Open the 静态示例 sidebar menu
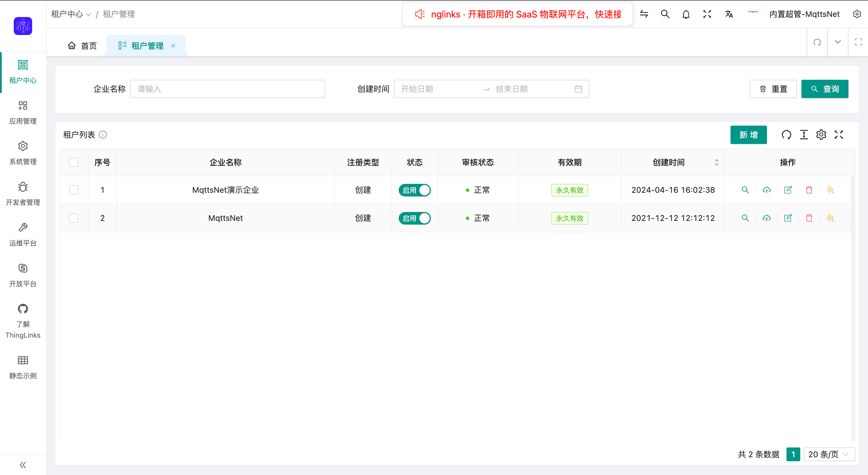The height and width of the screenshot is (475, 868). [x=23, y=367]
